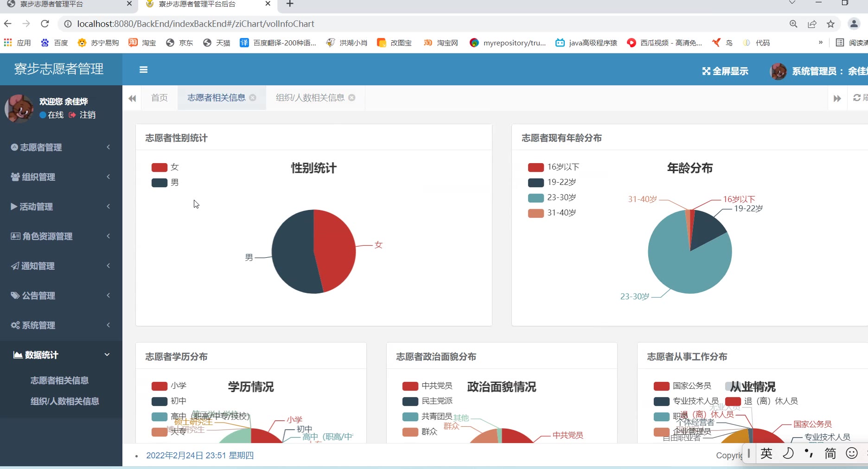
Task: Toggle 专业技术人员 legend in occupation chart
Action: click(x=686, y=401)
